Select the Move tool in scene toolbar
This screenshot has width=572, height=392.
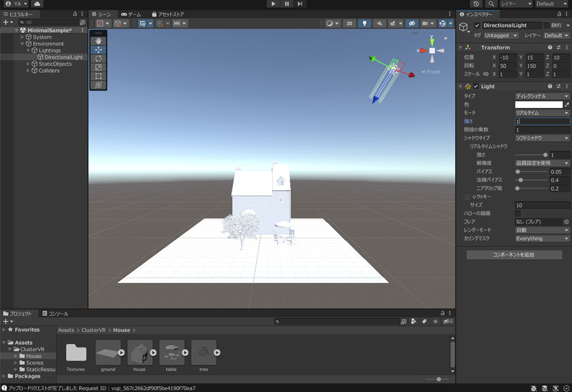[x=98, y=50]
